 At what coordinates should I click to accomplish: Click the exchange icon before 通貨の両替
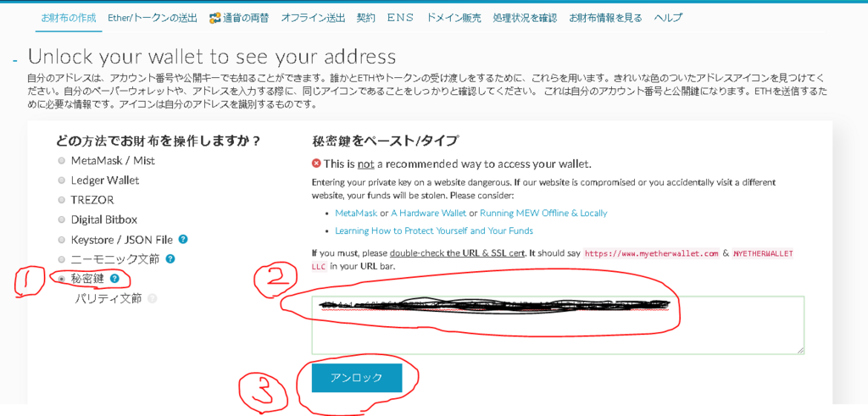pos(215,18)
